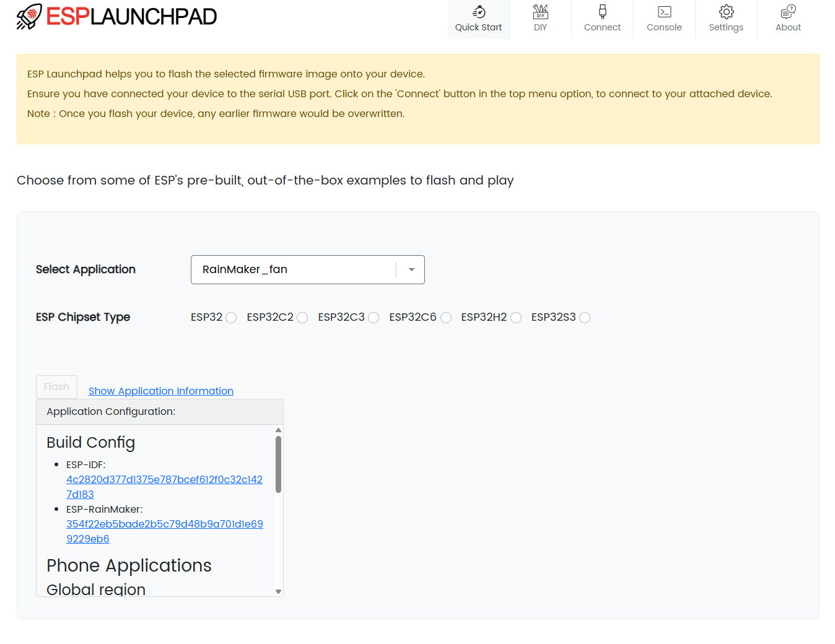This screenshot has height=644, width=835.
Task: Open the Quick Start speedometer icon
Action: tap(478, 12)
